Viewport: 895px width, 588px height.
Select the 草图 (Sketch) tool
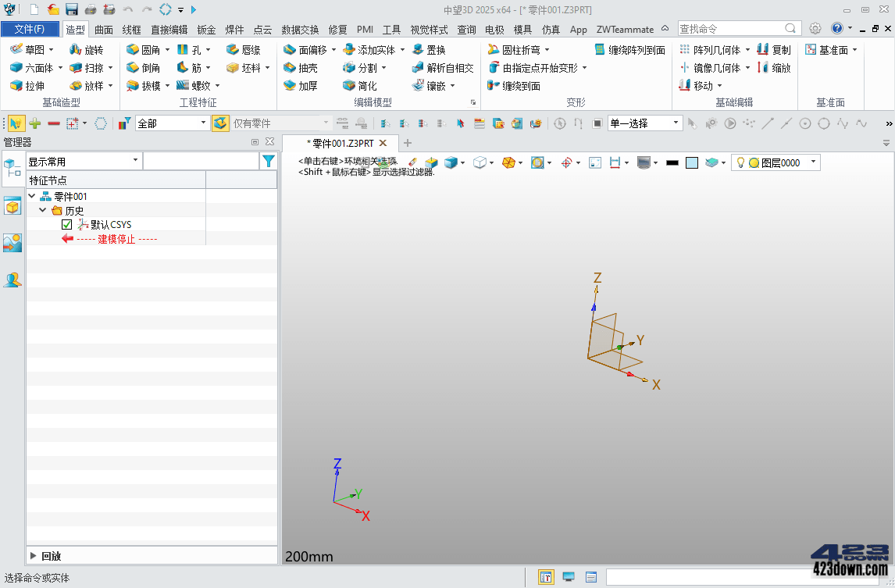33,48
